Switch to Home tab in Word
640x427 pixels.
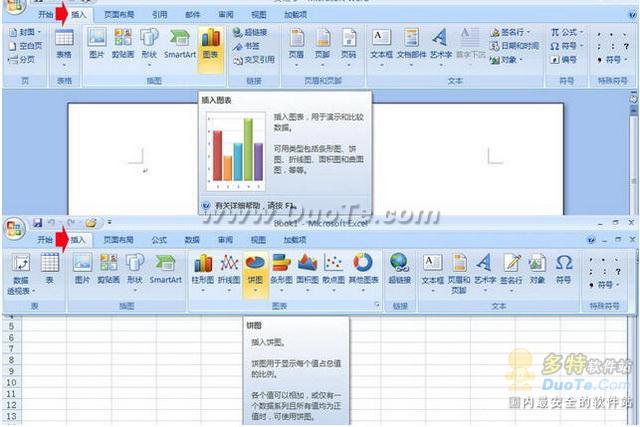[x=45, y=15]
